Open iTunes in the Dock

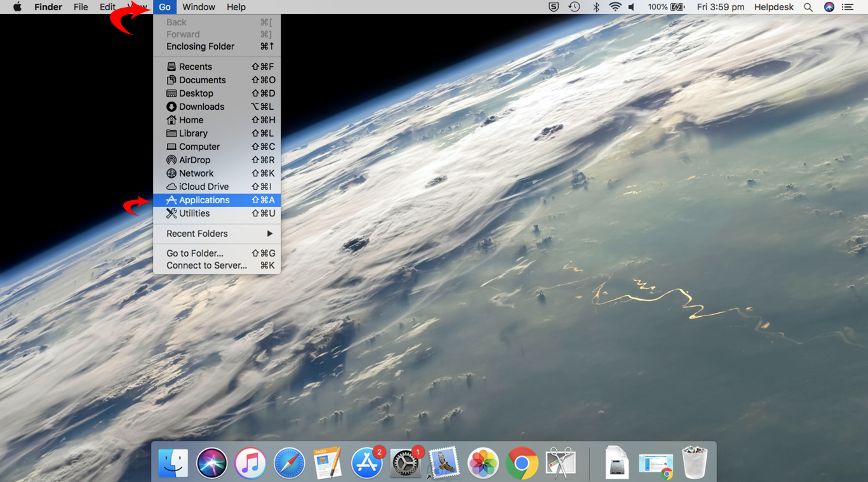tap(250, 462)
